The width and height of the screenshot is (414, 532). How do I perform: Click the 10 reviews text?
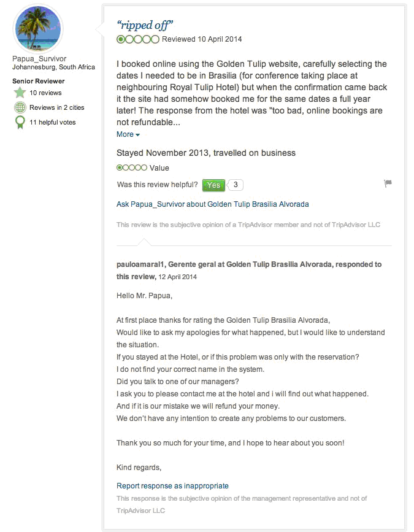click(x=45, y=93)
